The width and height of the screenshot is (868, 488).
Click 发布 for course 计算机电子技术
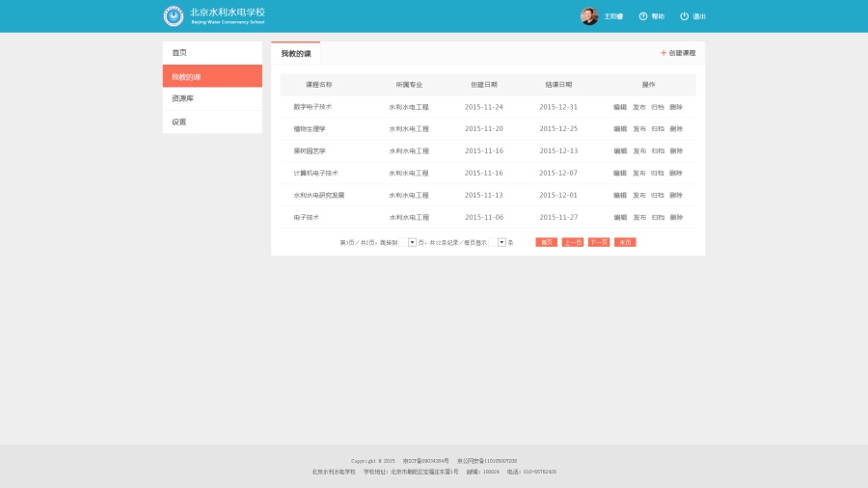click(639, 173)
